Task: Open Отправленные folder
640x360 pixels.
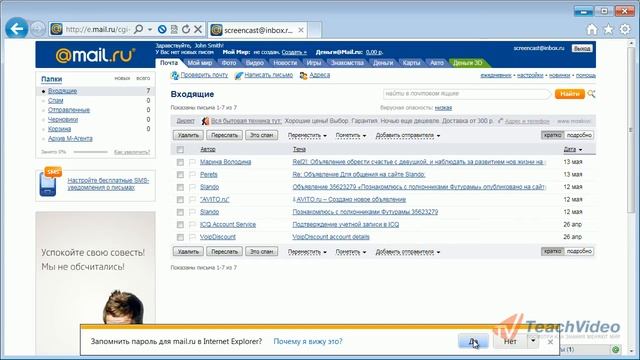Action: point(69,110)
